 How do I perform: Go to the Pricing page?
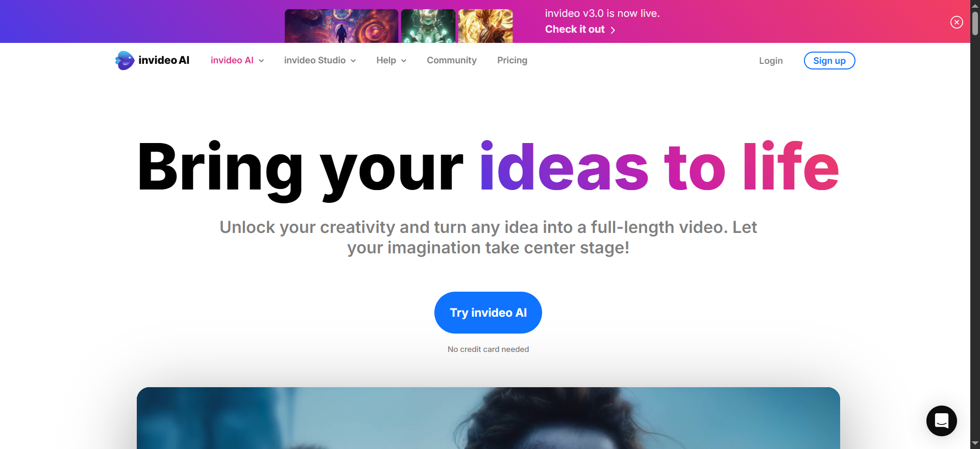click(512, 60)
